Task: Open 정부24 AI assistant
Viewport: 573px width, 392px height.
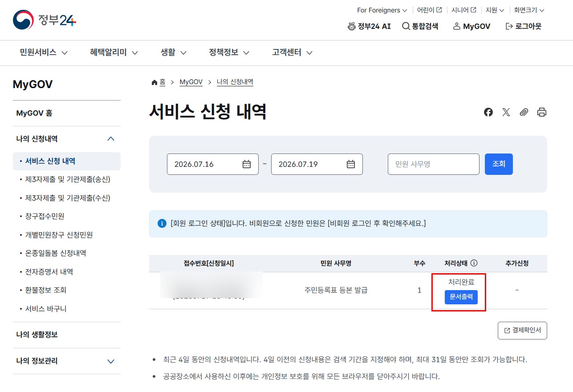Action: point(369,26)
